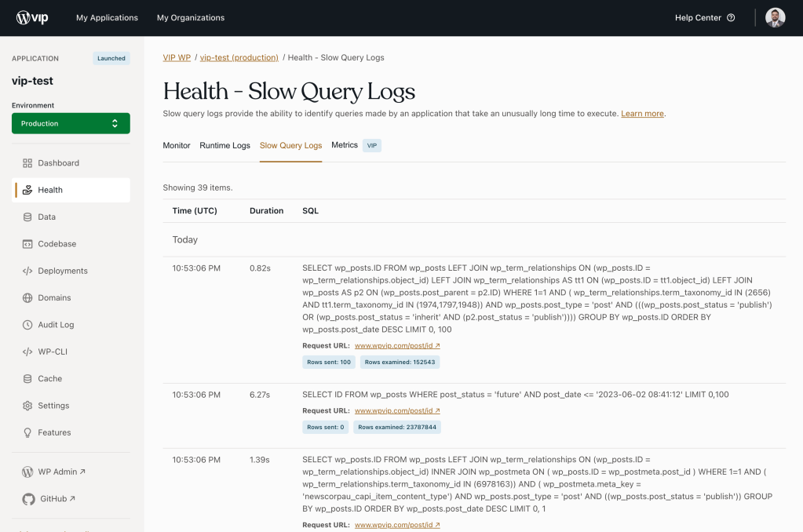This screenshot has width=803, height=532.
Task: Open the user profile avatar
Action: 775,17
